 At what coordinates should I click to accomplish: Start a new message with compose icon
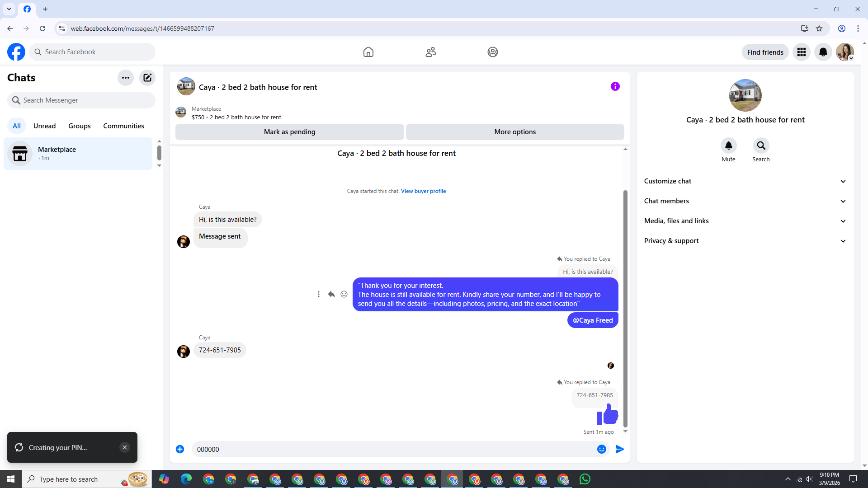coord(147,78)
